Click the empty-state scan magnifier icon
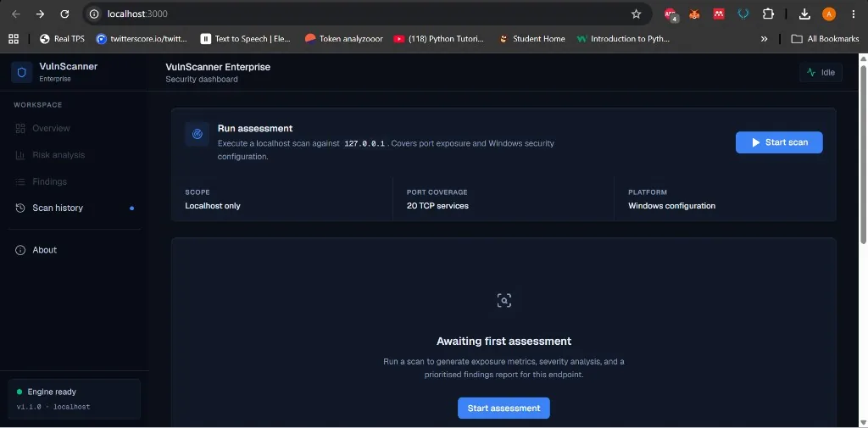The width and height of the screenshot is (868, 428). (x=504, y=301)
